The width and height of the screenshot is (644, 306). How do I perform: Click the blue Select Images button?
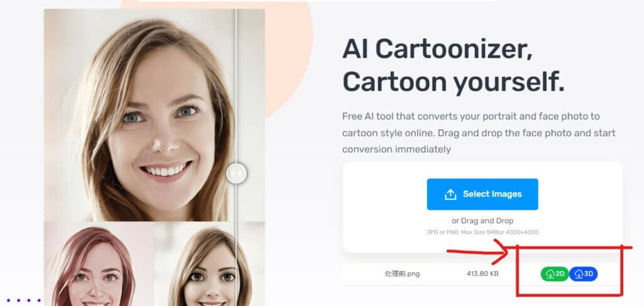[482, 194]
